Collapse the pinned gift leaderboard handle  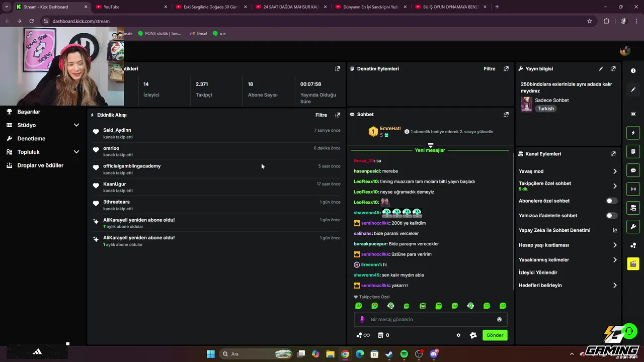[x=430, y=145]
